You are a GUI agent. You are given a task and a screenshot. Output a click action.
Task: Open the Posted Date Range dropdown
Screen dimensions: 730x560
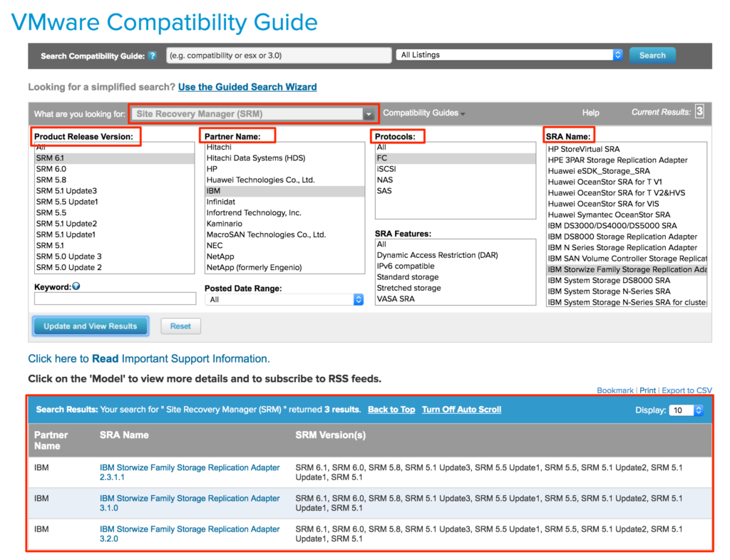click(x=284, y=299)
